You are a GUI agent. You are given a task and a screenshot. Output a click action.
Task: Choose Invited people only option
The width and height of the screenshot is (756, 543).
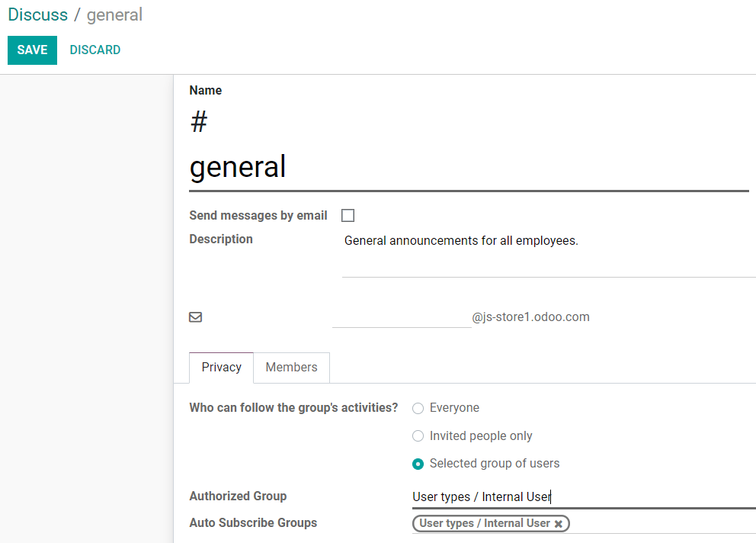[418, 436]
